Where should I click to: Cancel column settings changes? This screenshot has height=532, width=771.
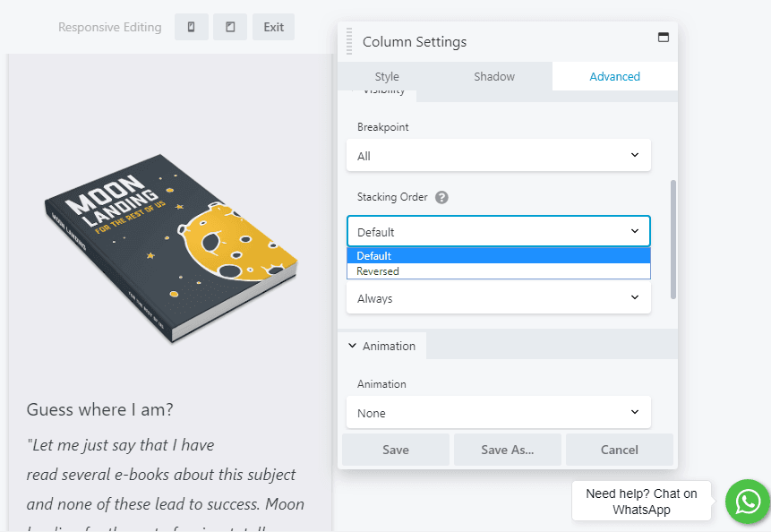[620, 450]
